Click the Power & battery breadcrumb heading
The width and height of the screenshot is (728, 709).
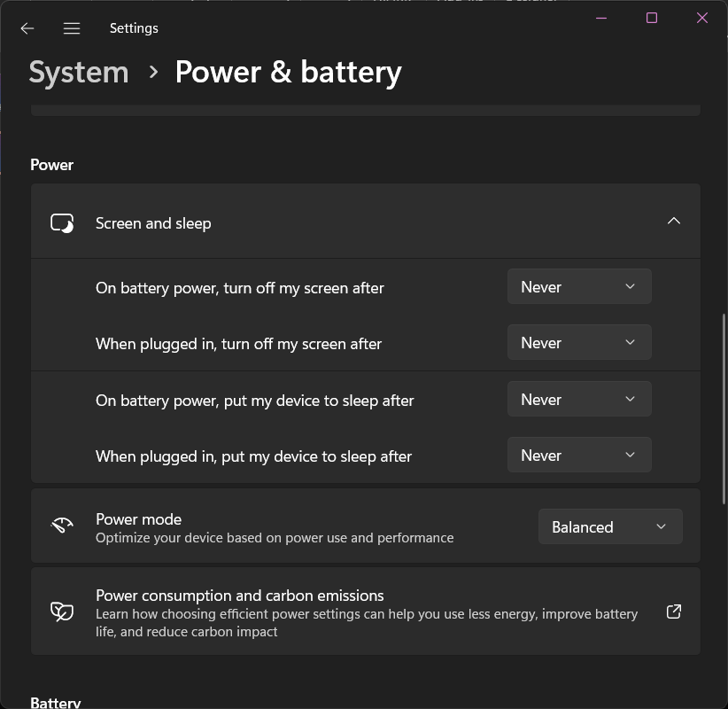[x=289, y=72]
